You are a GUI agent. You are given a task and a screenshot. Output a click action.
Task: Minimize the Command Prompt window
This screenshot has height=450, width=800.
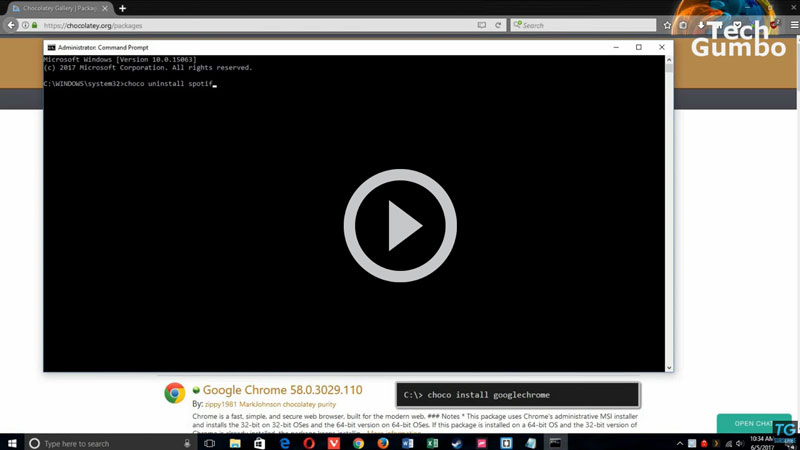[x=616, y=47]
